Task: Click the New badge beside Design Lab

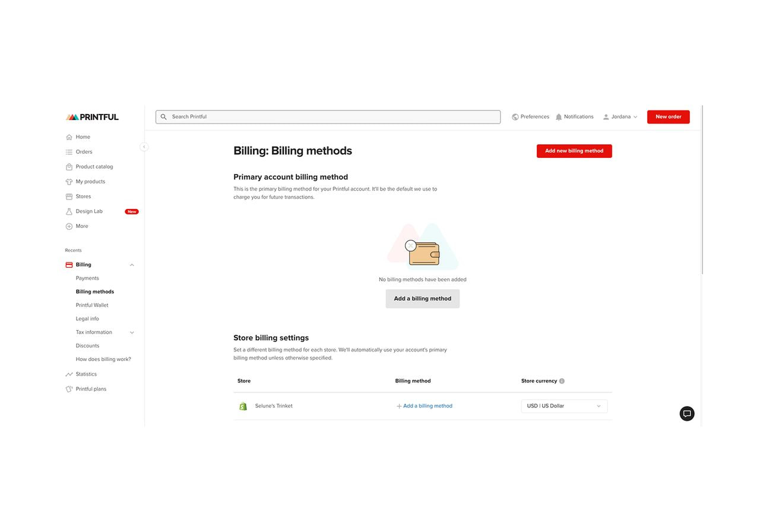Action: coord(132,211)
